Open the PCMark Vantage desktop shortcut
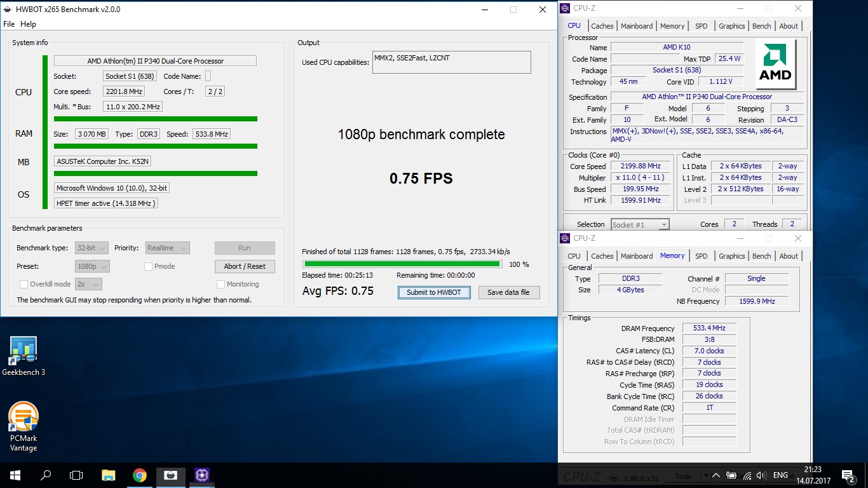The image size is (868, 488). pos(24,426)
